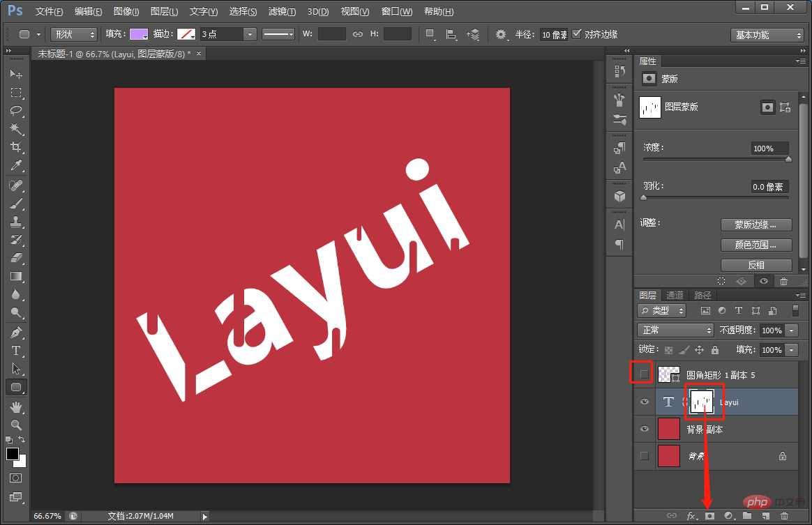Select the Rectangular Marquee tool
The height and width of the screenshot is (525, 812).
pos(16,93)
